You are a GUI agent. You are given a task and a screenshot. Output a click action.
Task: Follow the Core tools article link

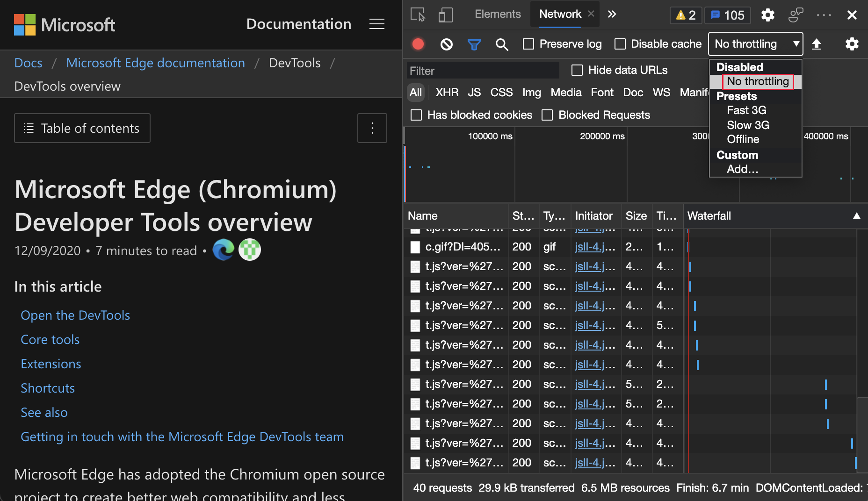50,339
